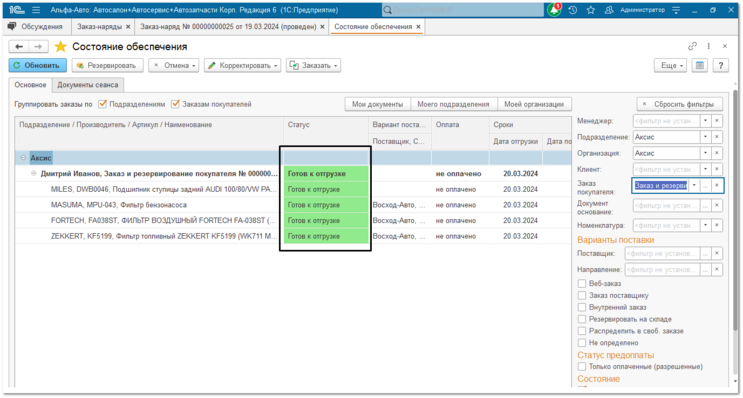This screenshot has width=743, height=398.
Task: Clear the Организация filter
Action: click(717, 153)
